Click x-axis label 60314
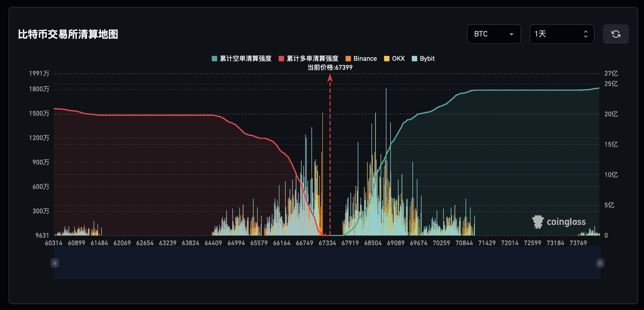 tap(54, 243)
